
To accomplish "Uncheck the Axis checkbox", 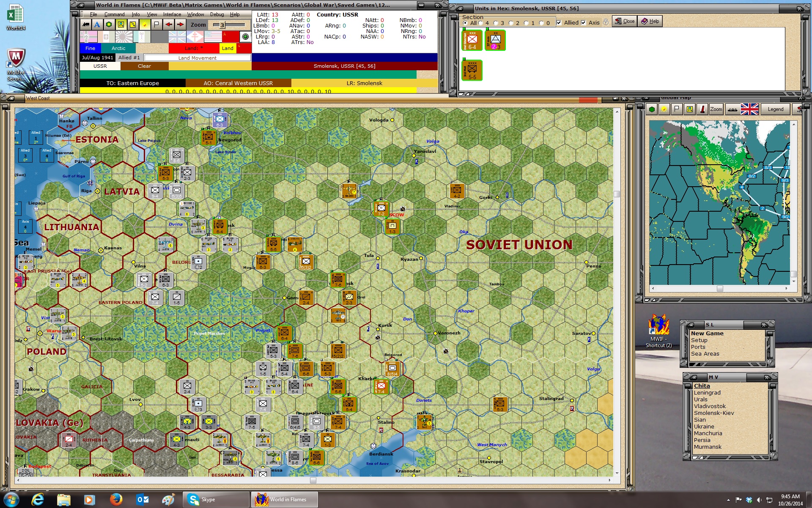I will point(583,23).
